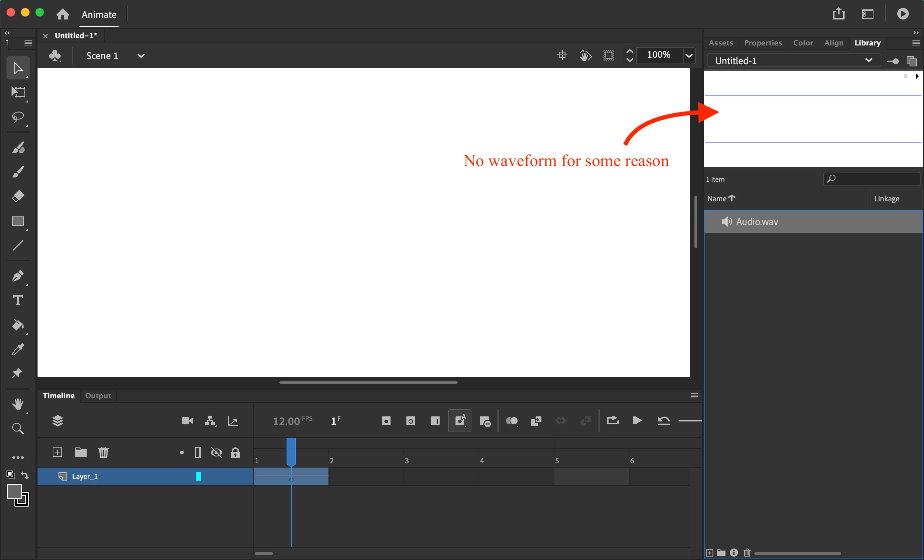The width and height of the screenshot is (924, 560).
Task: Open the Output tab
Action: [98, 396]
